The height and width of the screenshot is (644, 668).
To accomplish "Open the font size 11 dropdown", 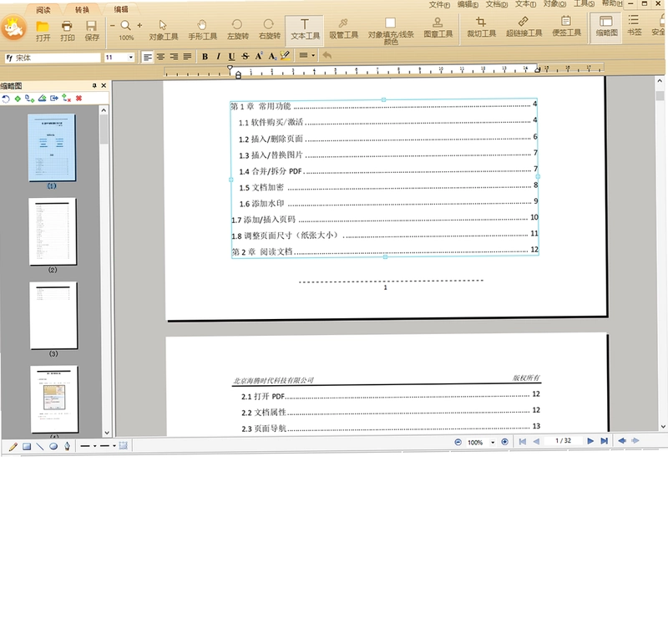I will pyautogui.click(x=131, y=57).
